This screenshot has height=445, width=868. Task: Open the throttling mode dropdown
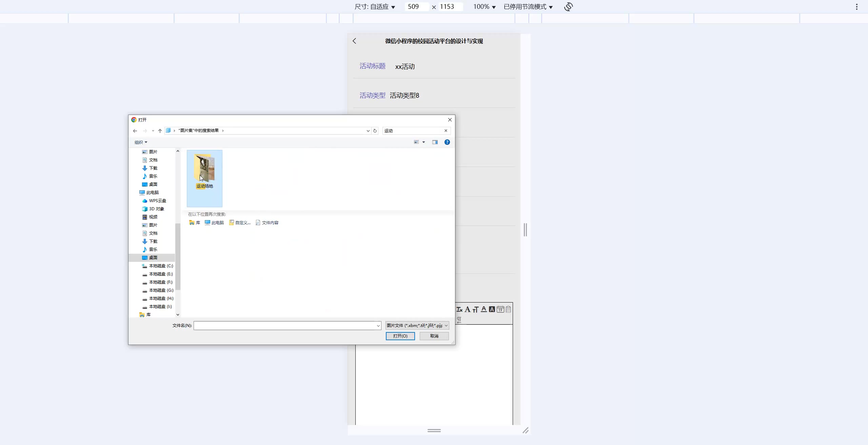(528, 7)
